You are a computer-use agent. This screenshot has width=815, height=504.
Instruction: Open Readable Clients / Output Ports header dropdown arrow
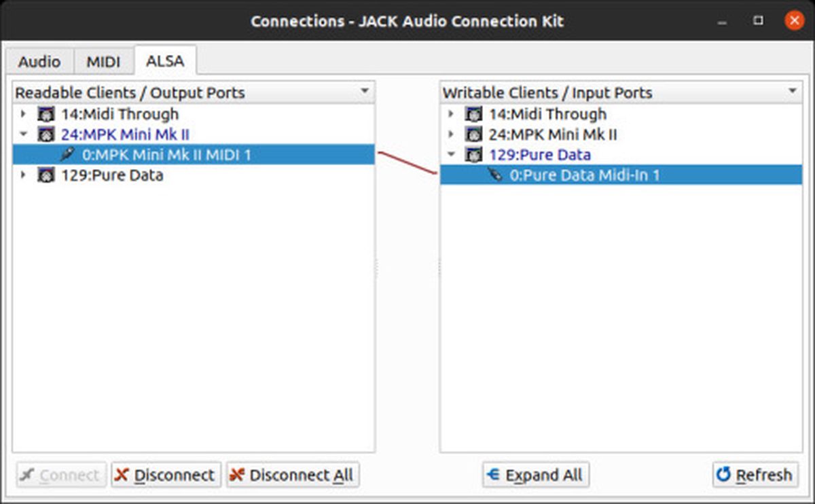point(365,91)
